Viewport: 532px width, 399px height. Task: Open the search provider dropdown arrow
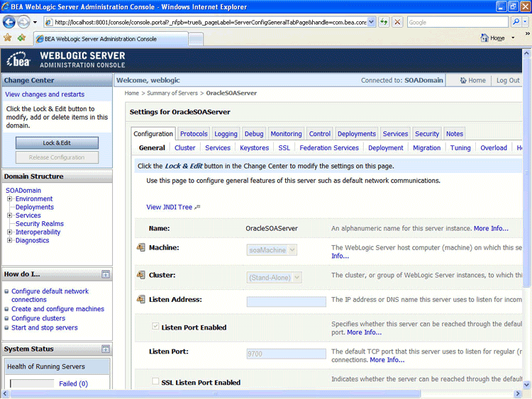point(525,22)
